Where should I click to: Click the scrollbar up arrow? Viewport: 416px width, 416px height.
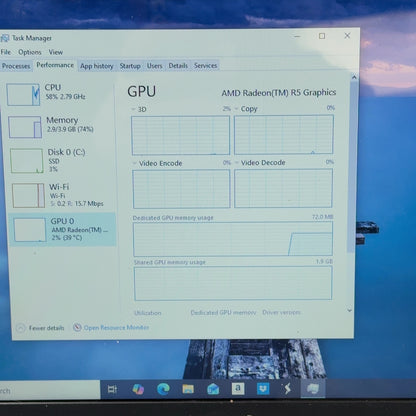(x=354, y=78)
